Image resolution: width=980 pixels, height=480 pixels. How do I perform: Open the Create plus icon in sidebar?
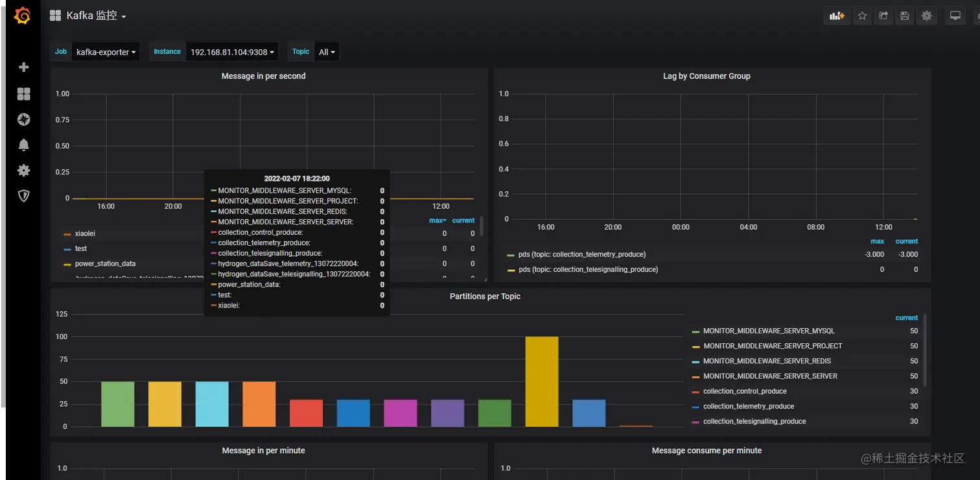tap(24, 67)
